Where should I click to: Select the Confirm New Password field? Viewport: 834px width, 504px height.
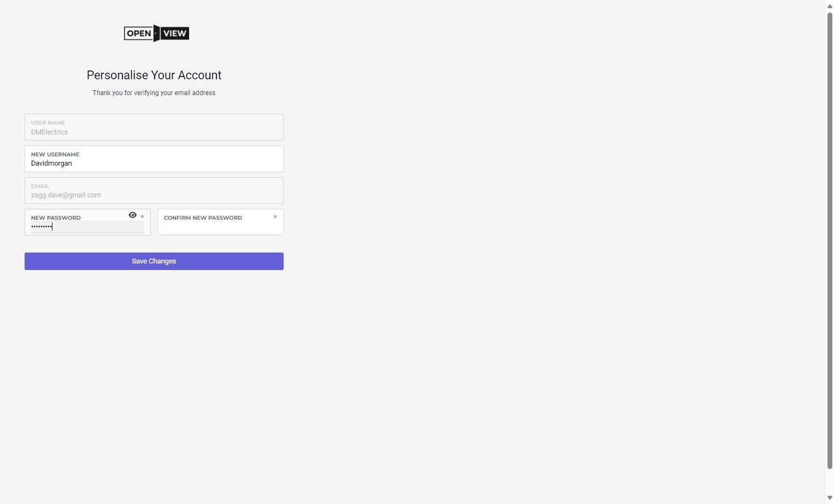(x=220, y=222)
